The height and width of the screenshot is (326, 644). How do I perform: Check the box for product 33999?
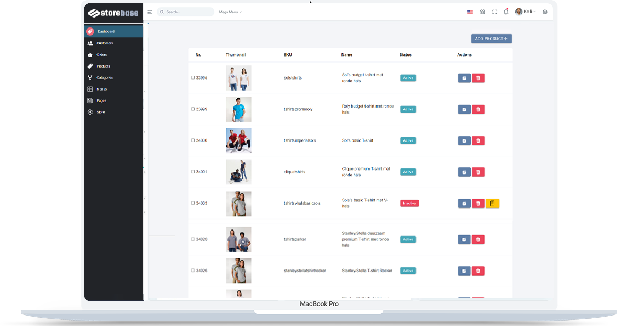pos(192,109)
